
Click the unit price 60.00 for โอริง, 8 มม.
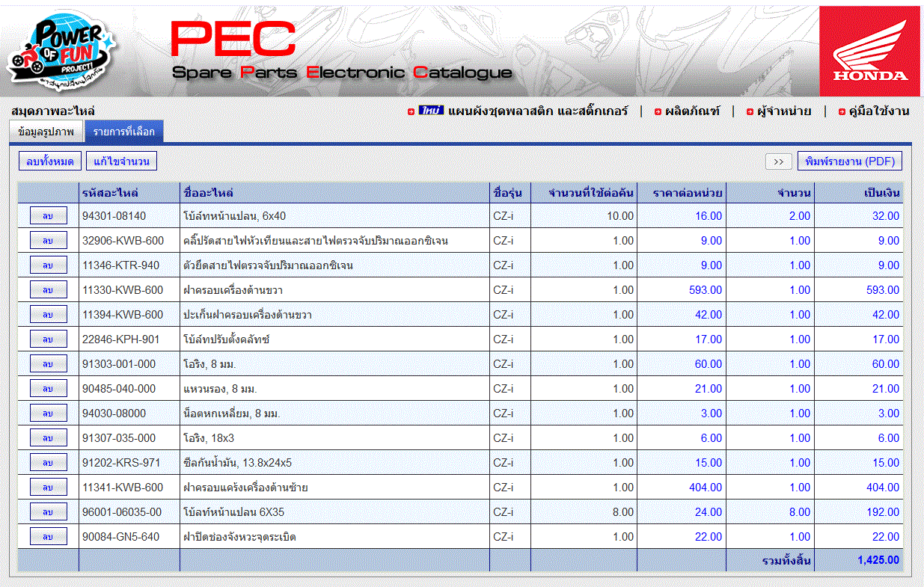click(709, 364)
